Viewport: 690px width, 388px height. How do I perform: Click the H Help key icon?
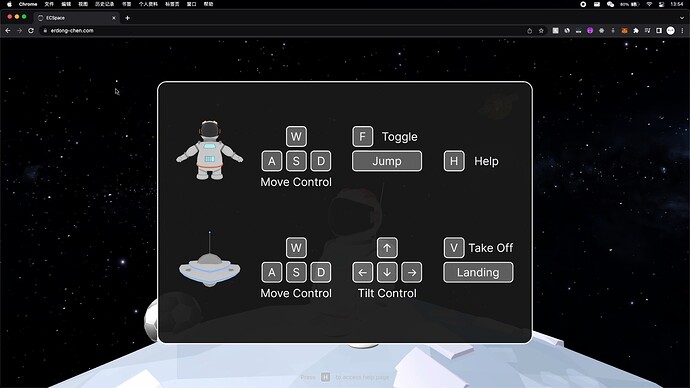[x=454, y=161]
